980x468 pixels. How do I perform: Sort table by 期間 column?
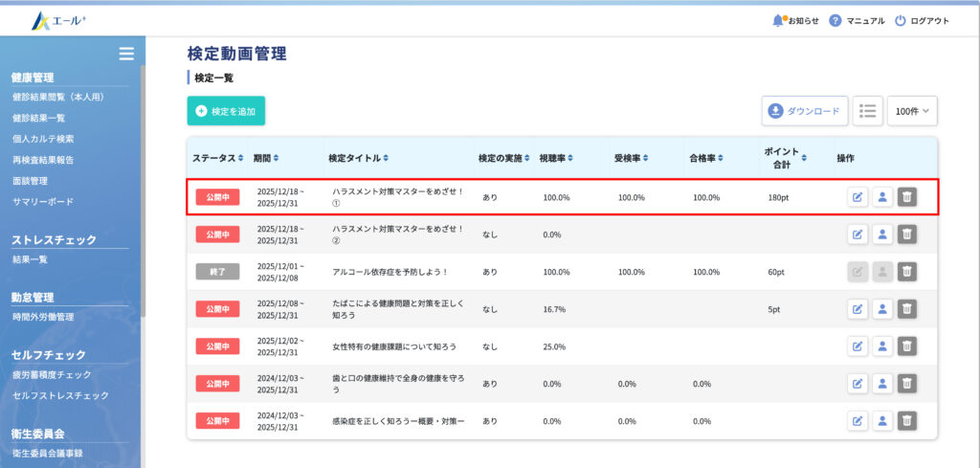pyautogui.click(x=267, y=157)
